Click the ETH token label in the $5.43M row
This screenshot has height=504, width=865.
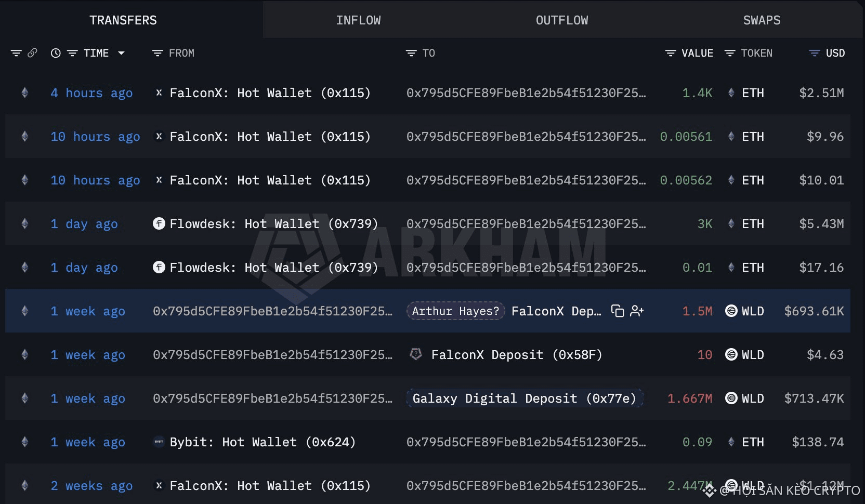(753, 224)
